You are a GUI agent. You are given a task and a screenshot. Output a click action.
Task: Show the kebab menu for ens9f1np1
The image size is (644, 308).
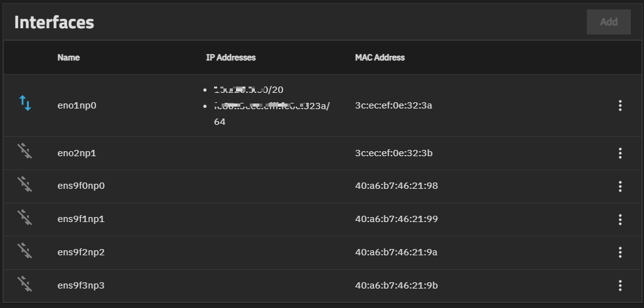point(620,220)
